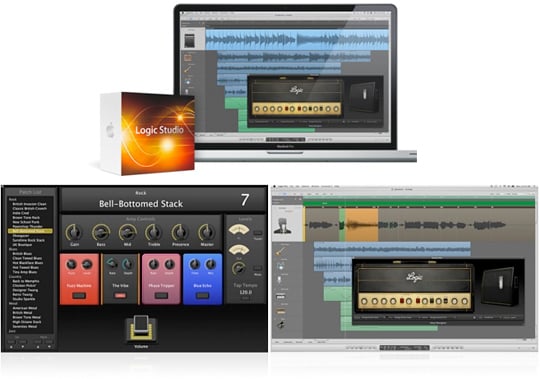Click the transport LCD display in lower window
The height and width of the screenshot is (379, 540).
click(404, 347)
